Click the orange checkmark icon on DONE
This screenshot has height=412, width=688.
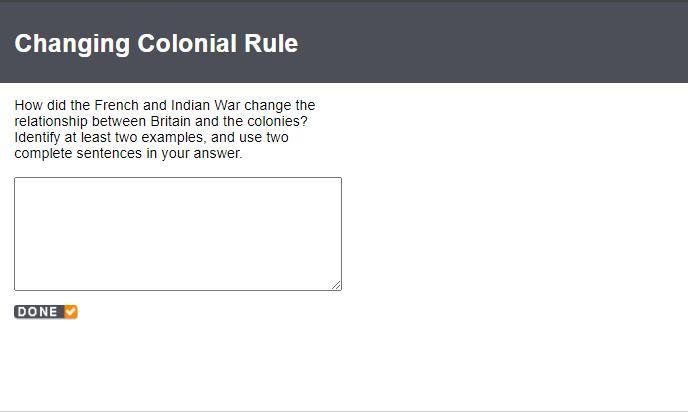71,312
